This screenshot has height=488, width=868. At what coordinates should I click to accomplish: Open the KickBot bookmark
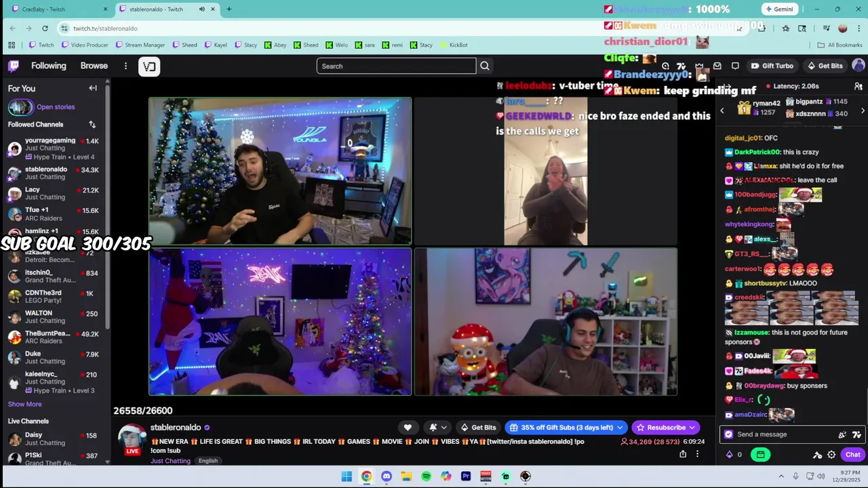click(454, 45)
